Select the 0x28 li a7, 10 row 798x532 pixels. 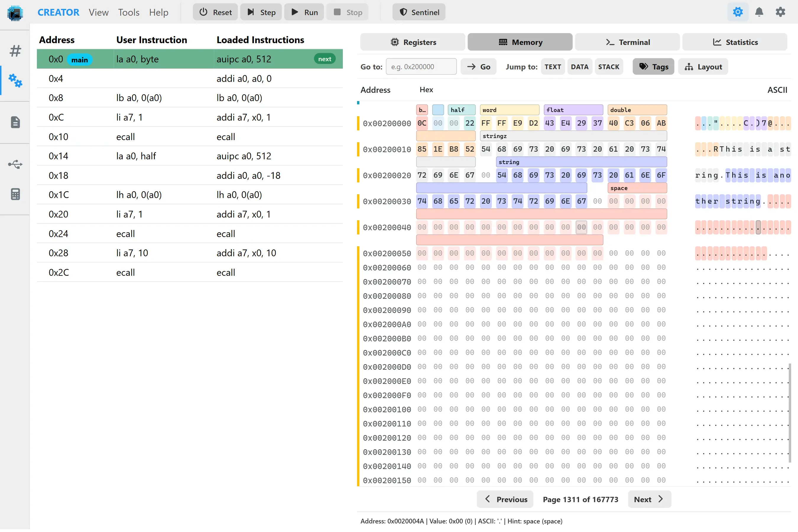pos(190,253)
